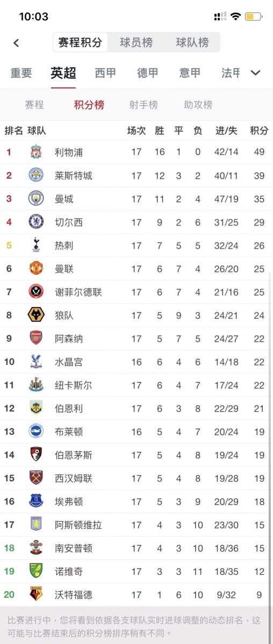Open the 赛程 sub-tab
The width and height of the screenshot is (273, 644).
coord(34,105)
